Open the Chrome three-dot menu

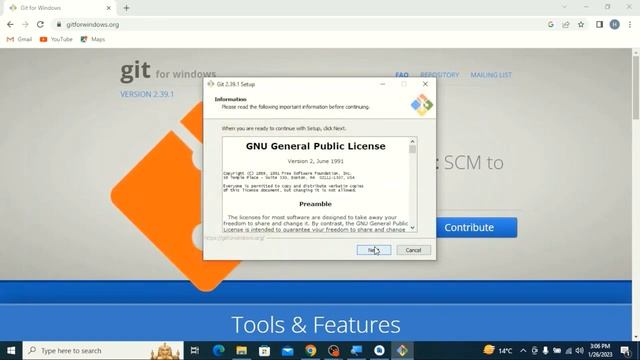click(630, 24)
